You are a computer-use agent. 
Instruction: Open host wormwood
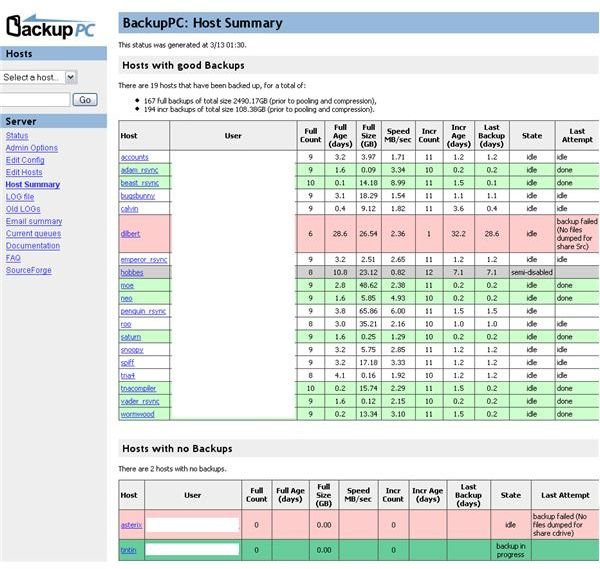coord(137,414)
